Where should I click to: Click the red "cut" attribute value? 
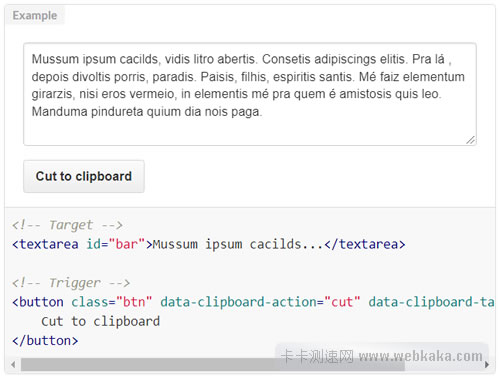click(342, 302)
